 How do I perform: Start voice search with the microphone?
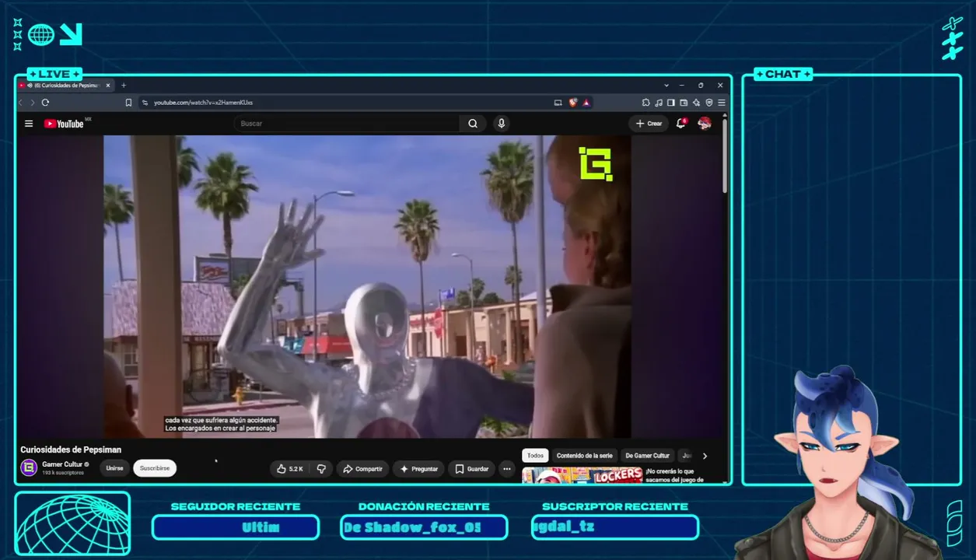click(502, 124)
